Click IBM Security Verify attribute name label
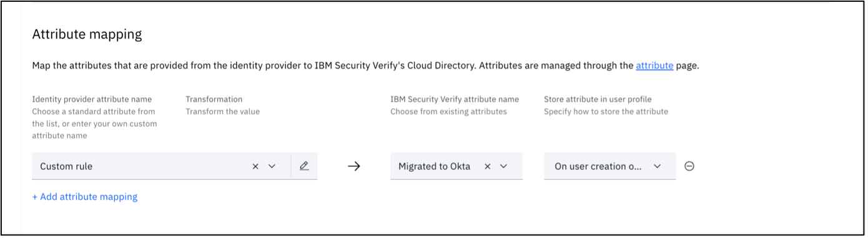This screenshot has width=868, height=238. [455, 99]
